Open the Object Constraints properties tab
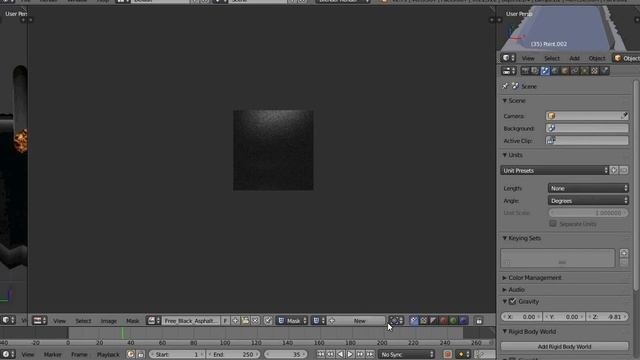 click(575, 71)
